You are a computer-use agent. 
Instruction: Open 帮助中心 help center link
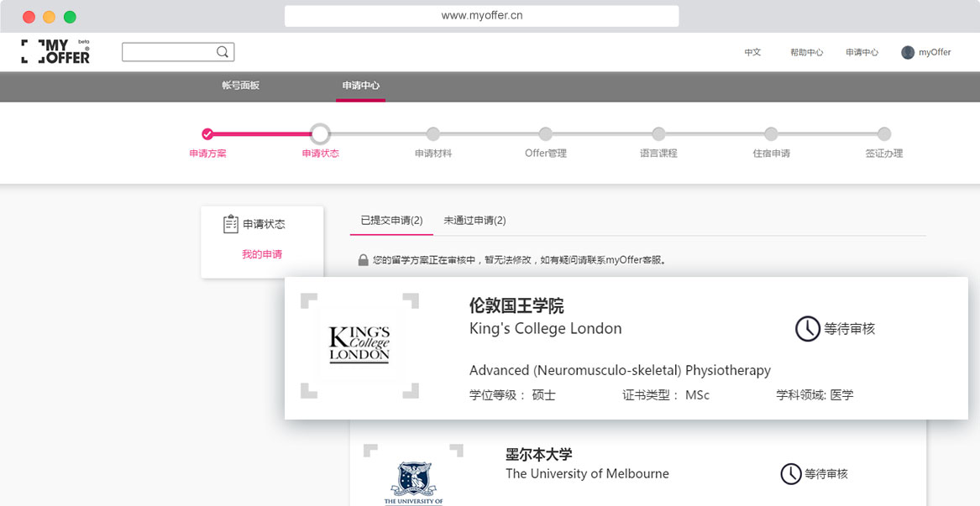806,53
